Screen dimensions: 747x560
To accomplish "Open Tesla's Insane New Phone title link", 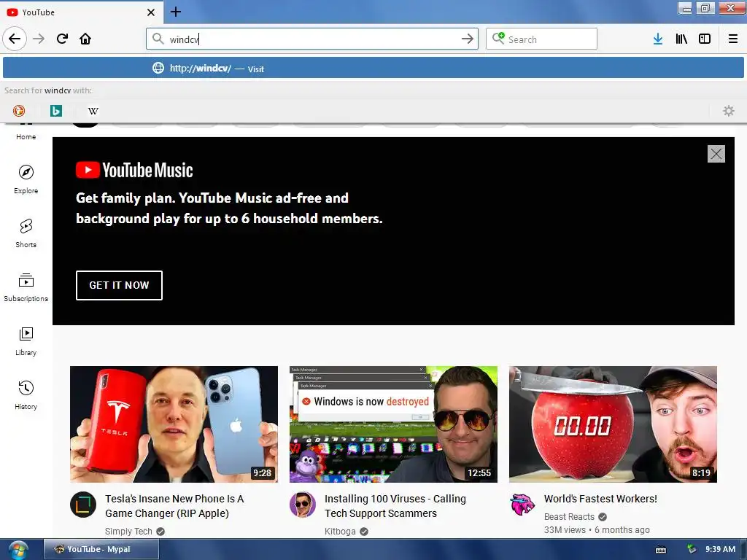I will [174, 506].
